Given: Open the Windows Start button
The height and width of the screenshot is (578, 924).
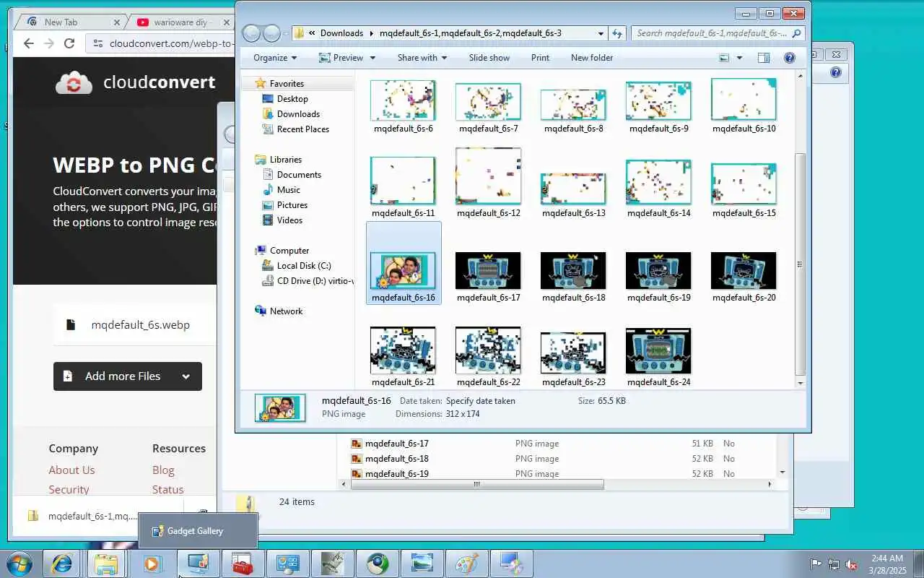Looking at the screenshot, I should (19, 564).
